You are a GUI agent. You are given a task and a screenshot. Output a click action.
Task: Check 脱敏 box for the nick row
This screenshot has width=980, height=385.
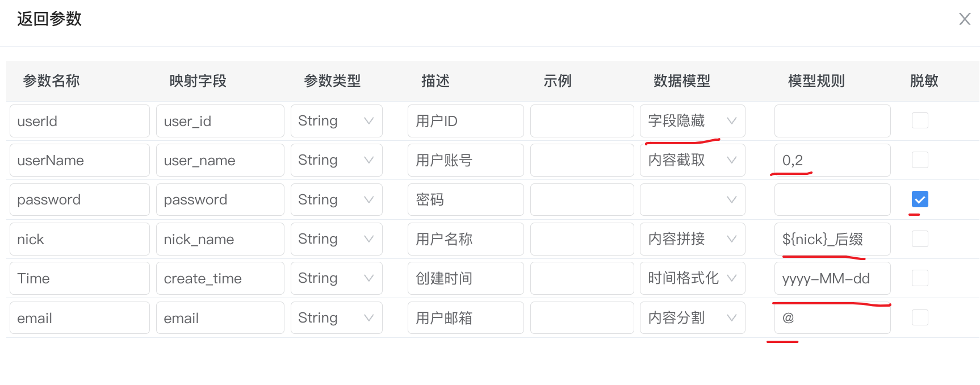tap(920, 238)
